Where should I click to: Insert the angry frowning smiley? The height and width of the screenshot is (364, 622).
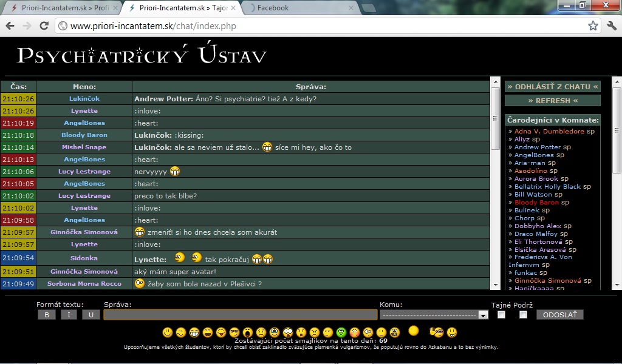(x=314, y=332)
